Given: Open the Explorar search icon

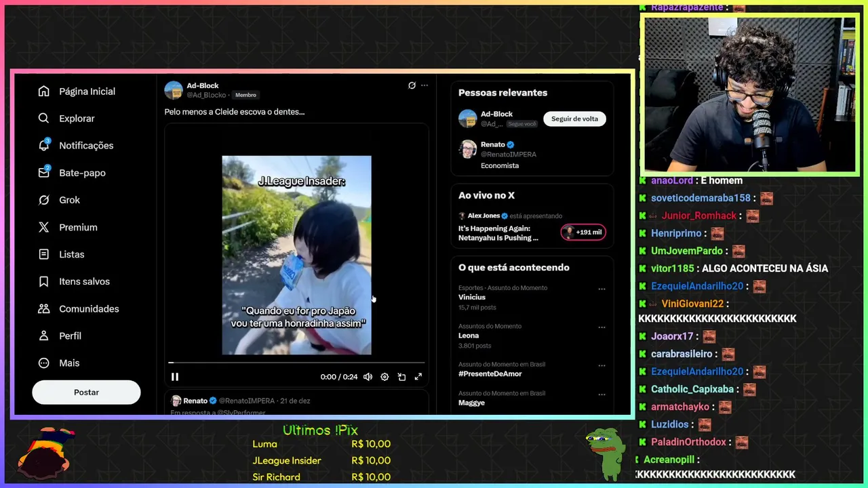Looking at the screenshot, I should pyautogui.click(x=43, y=119).
